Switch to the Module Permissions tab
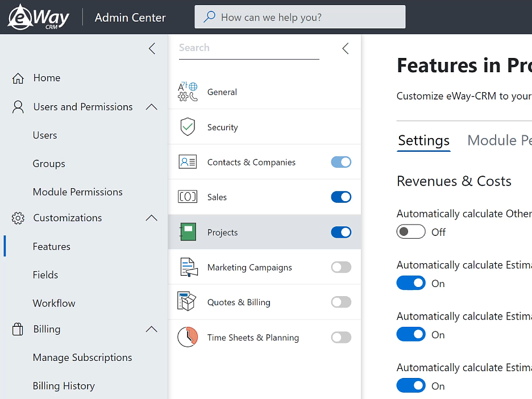The width and height of the screenshot is (532, 399). tap(500, 140)
